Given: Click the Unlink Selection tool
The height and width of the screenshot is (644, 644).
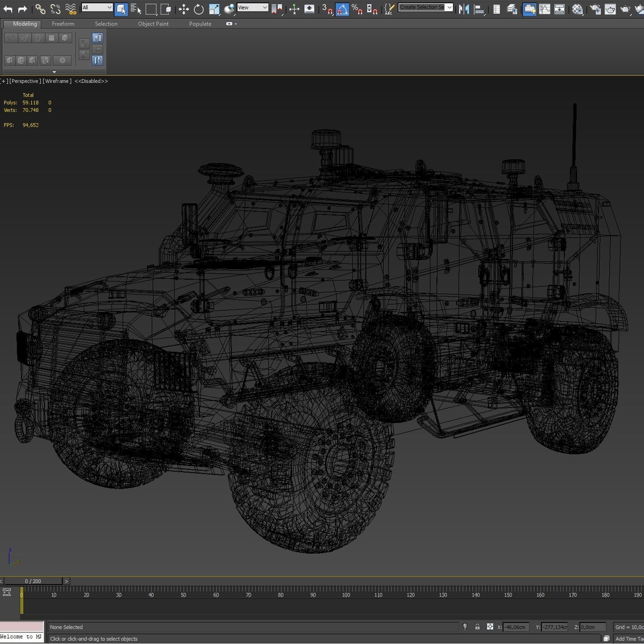Looking at the screenshot, I should tap(55, 8).
